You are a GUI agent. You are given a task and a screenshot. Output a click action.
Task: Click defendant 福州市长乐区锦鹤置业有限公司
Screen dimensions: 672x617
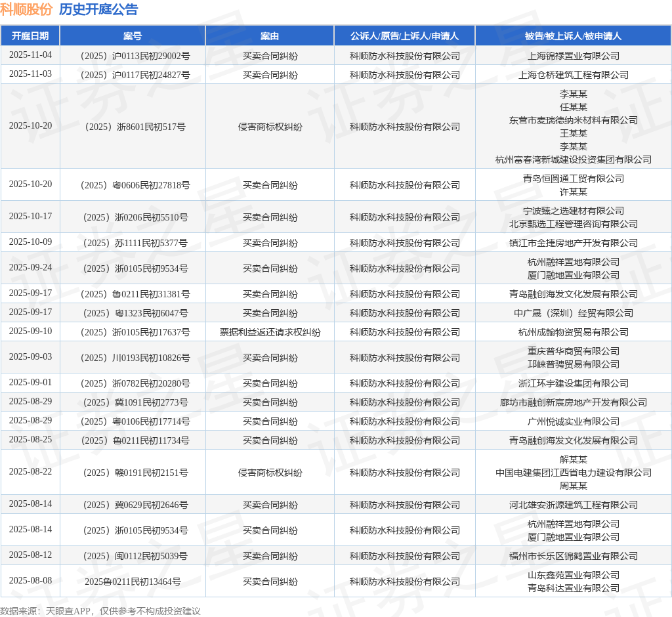click(x=574, y=556)
